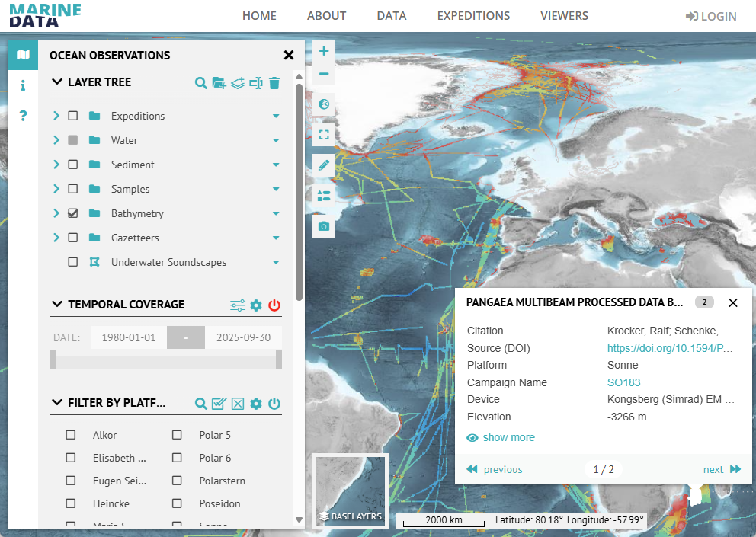Click the SO183 campaign link
756x537 pixels.
[x=623, y=382]
